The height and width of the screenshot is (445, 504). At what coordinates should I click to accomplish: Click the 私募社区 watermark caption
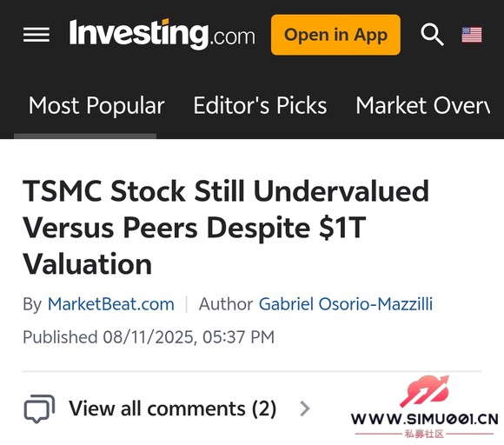424,434
